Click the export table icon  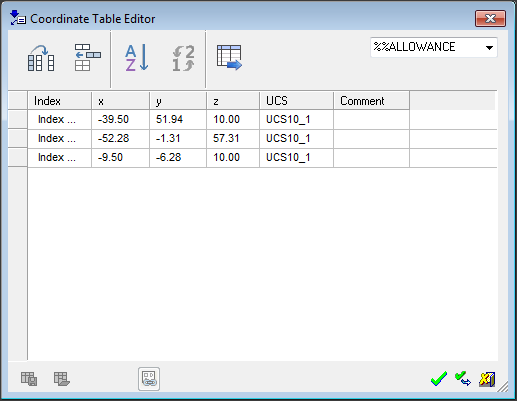point(229,57)
